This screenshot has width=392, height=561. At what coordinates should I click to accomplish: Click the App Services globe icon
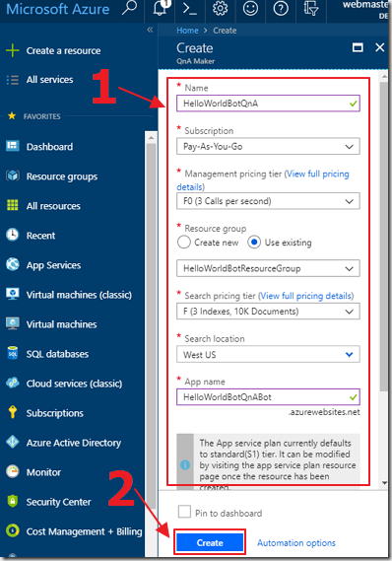(x=13, y=264)
